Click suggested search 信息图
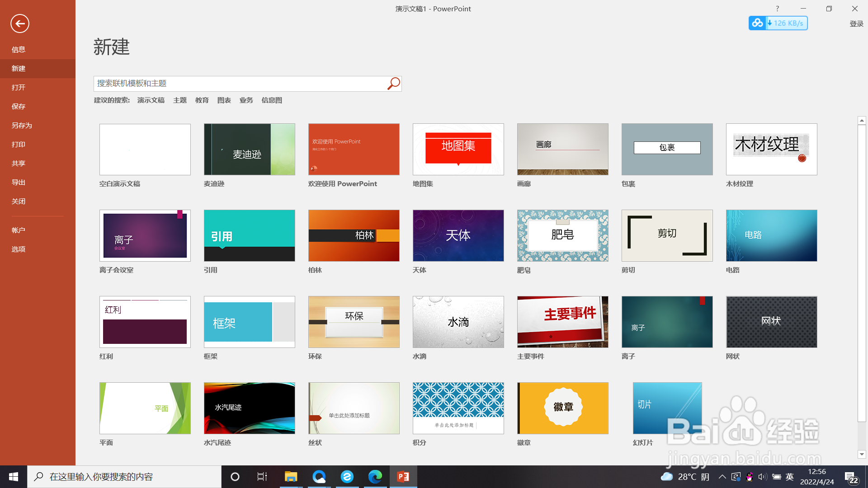This screenshot has width=868, height=488. click(272, 100)
